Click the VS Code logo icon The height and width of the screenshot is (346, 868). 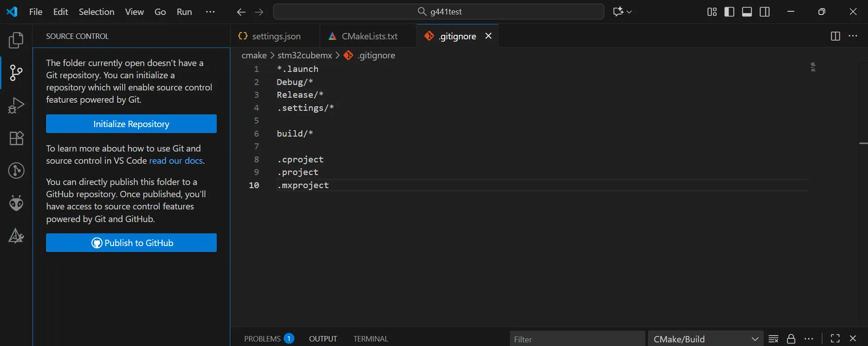point(12,12)
